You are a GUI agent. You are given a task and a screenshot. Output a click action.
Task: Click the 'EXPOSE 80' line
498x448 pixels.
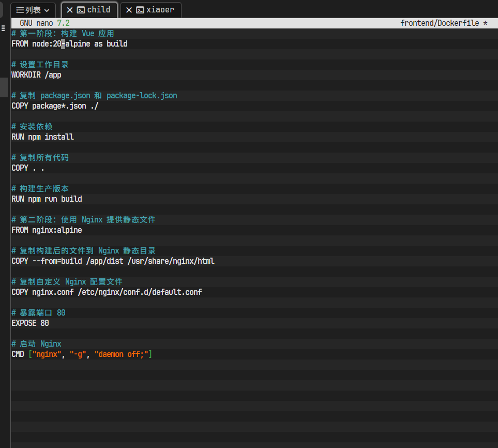click(x=30, y=323)
